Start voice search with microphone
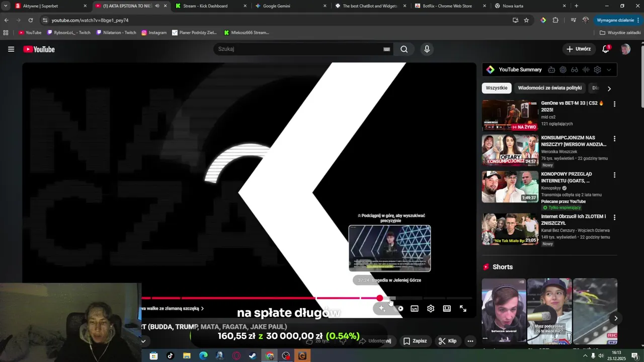644x362 pixels. point(427,49)
